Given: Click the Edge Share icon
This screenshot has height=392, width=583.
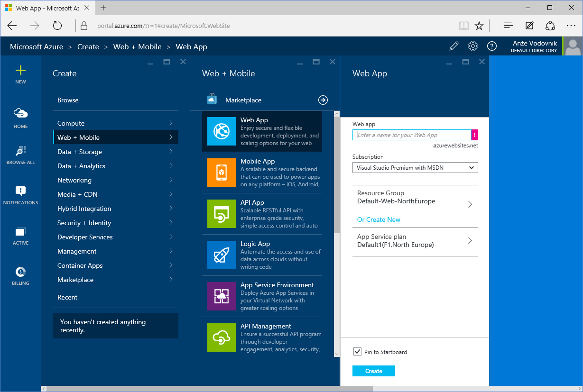Looking at the screenshot, I should 550,26.
